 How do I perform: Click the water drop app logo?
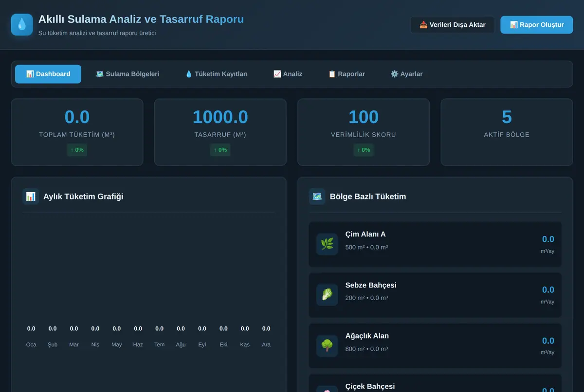[x=22, y=24]
